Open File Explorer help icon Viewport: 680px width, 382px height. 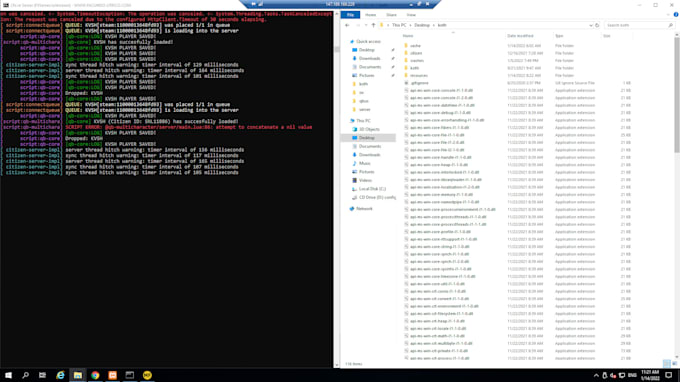click(676, 15)
